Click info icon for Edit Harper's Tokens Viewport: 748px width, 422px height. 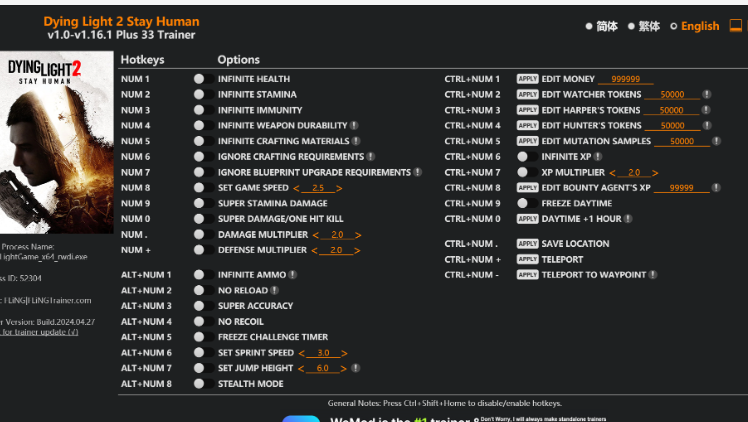[706, 110]
